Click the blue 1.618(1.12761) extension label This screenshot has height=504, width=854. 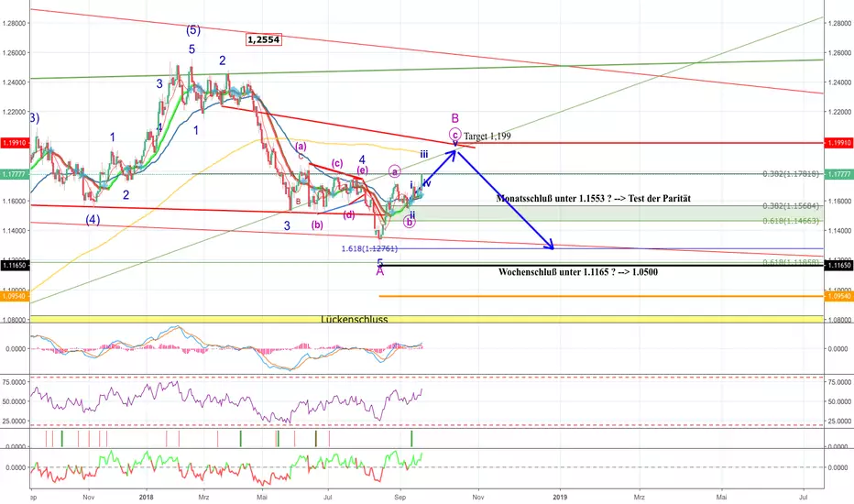tap(370, 248)
